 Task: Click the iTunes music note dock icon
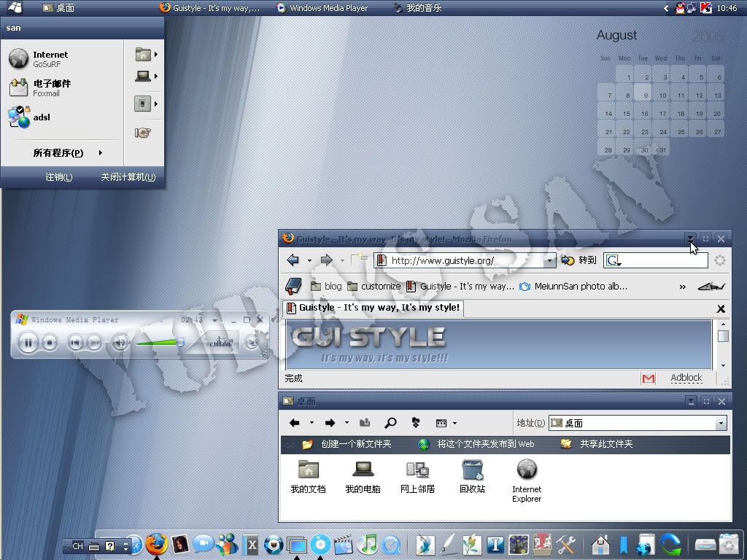[x=368, y=544]
